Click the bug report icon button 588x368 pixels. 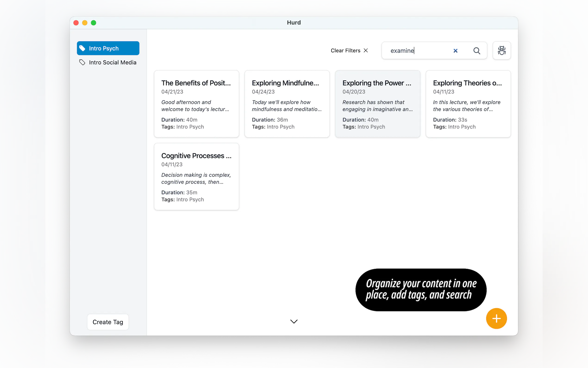pos(501,50)
